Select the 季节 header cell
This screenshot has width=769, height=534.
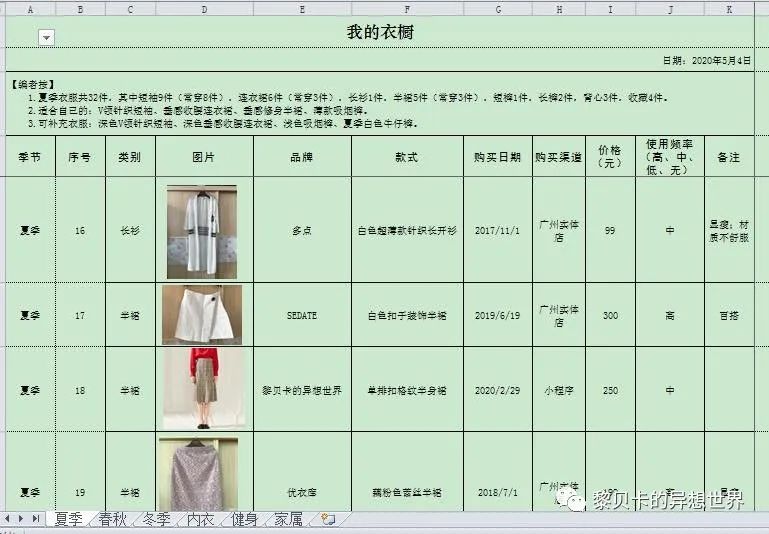[x=30, y=157]
